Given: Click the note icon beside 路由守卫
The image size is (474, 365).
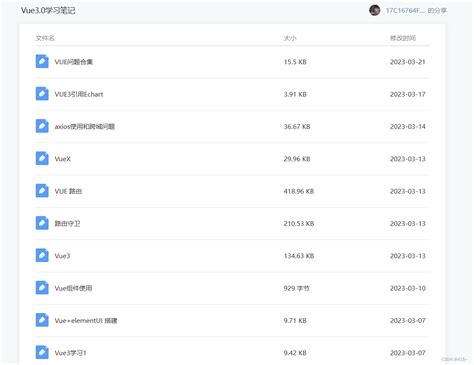Looking at the screenshot, I should point(42,223).
